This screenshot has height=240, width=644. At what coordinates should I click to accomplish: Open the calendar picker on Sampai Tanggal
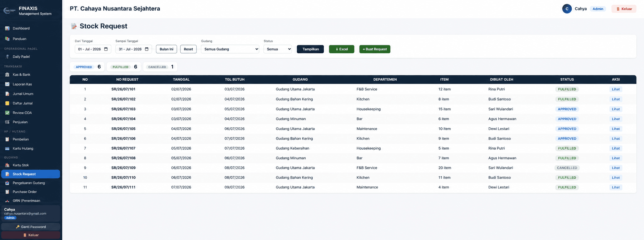coord(147,49)
